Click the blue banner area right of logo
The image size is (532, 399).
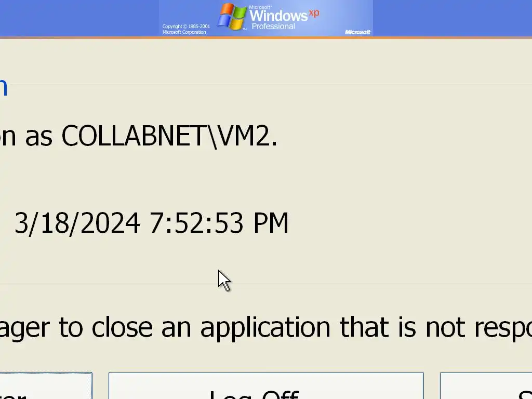[453, 18]
